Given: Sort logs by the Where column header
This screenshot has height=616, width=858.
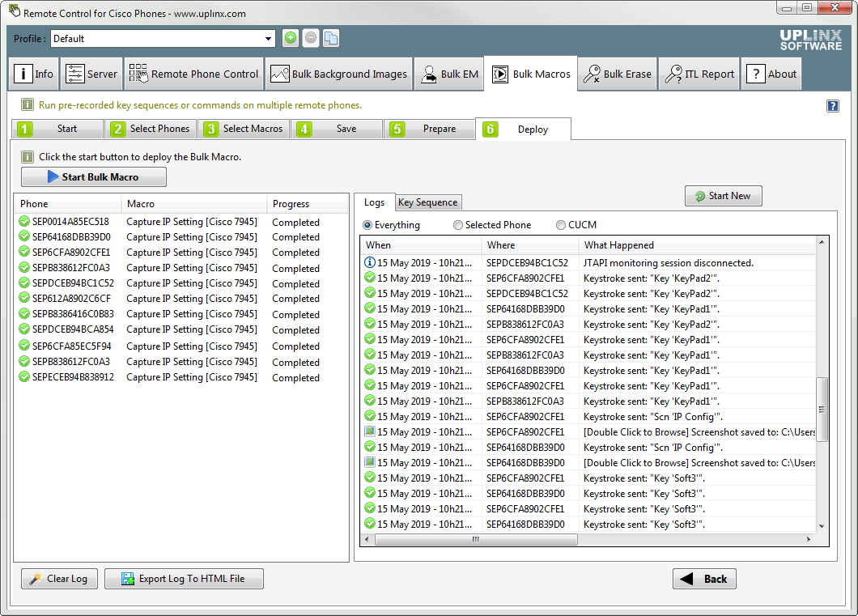Looking at the screenshot, I should point(529,245).
